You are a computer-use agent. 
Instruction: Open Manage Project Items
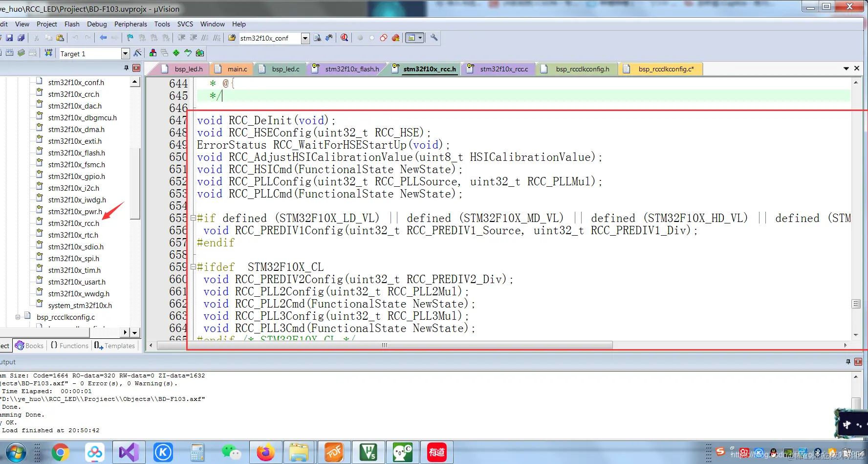[x=153, y=53]
